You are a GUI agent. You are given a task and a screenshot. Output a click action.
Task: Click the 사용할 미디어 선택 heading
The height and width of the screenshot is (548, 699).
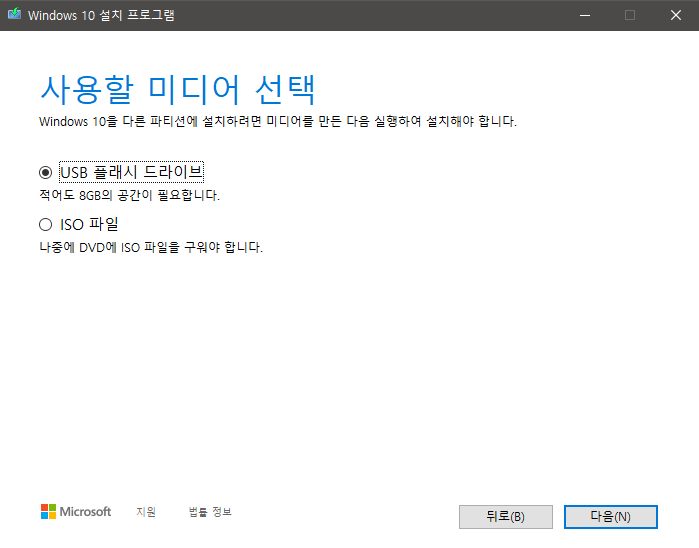click(178, 90)
